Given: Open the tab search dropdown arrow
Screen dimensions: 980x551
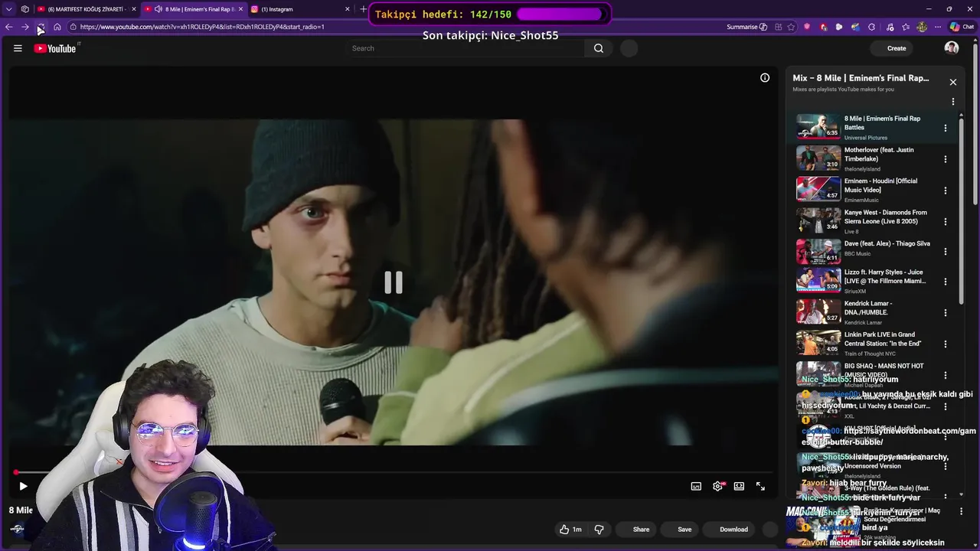Looking at the screenshot, I should click(x=9, y=9).
